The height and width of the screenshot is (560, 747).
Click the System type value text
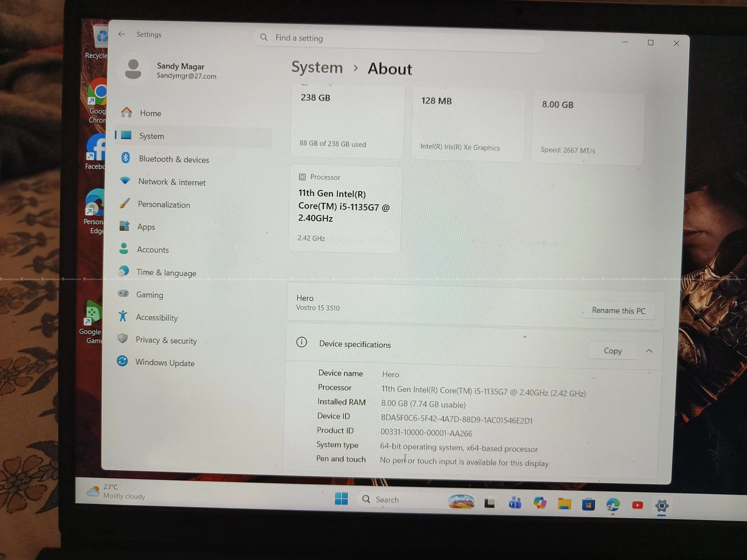[x=459, y=447]
